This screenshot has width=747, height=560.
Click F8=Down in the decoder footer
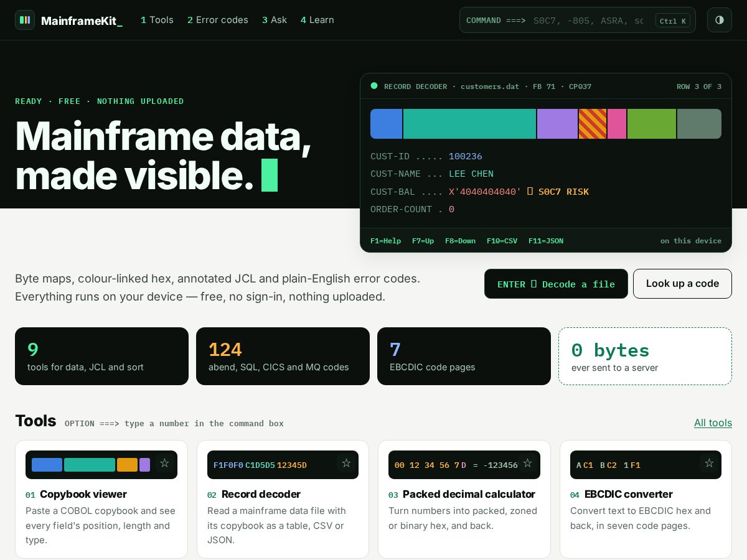pos(460,241)
